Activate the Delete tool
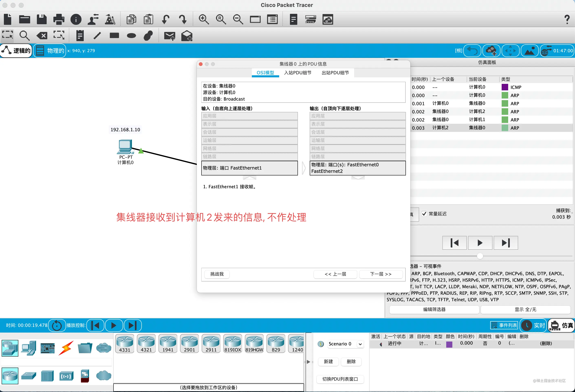Screen dimensions: 575x392 pyautogui.click(x=42, y=36)
